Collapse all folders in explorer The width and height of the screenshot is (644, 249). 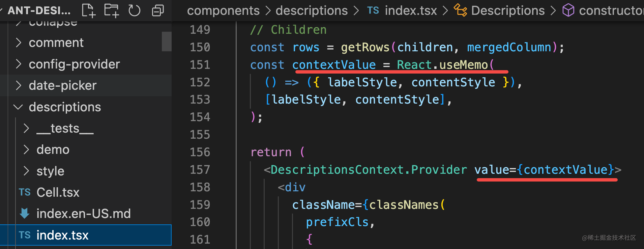point(157,10)
